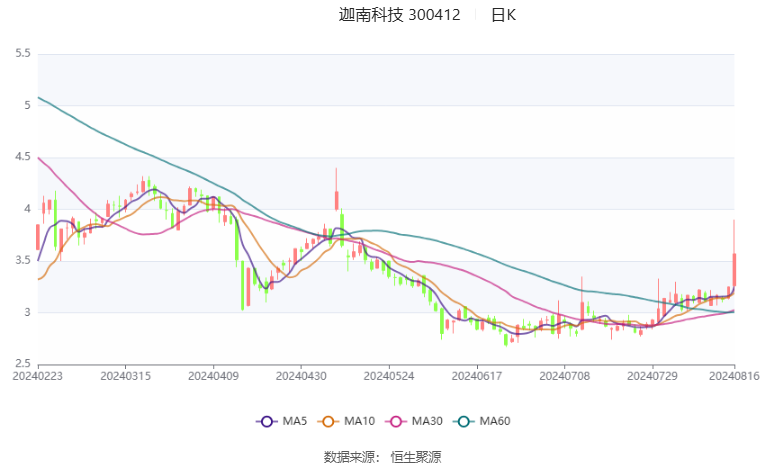Screen dimensions: 765x465
Task: Click the 5.5 price axis label
Action: (23, 53)
